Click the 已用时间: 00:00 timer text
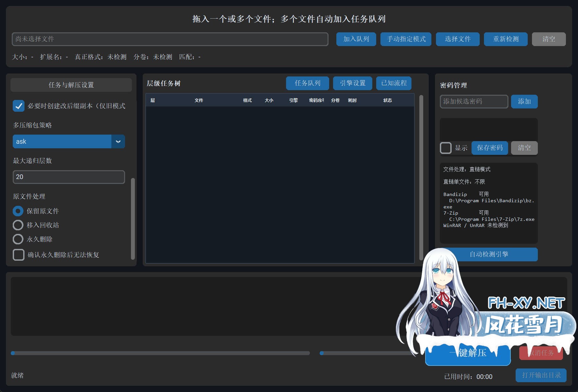Image resolution: width=578 pixels, height=392 pixels. 468,377
